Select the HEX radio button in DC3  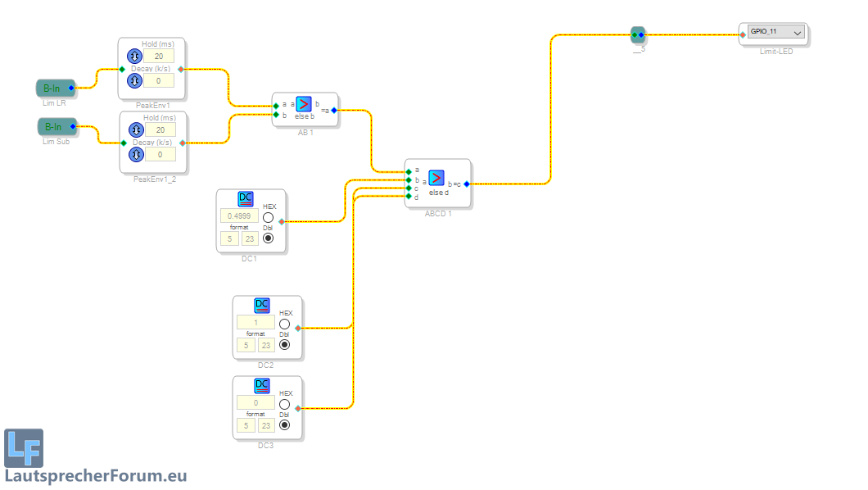tap(285, 405)
